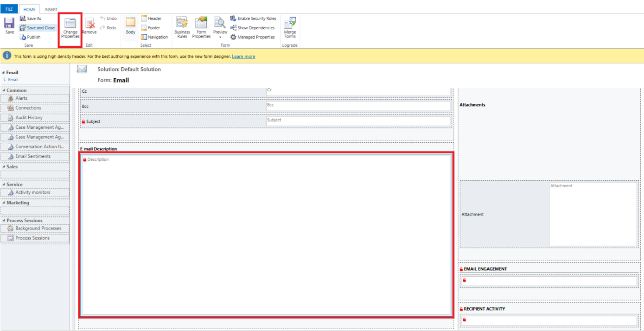Open the FILE tab

point(9,10)
